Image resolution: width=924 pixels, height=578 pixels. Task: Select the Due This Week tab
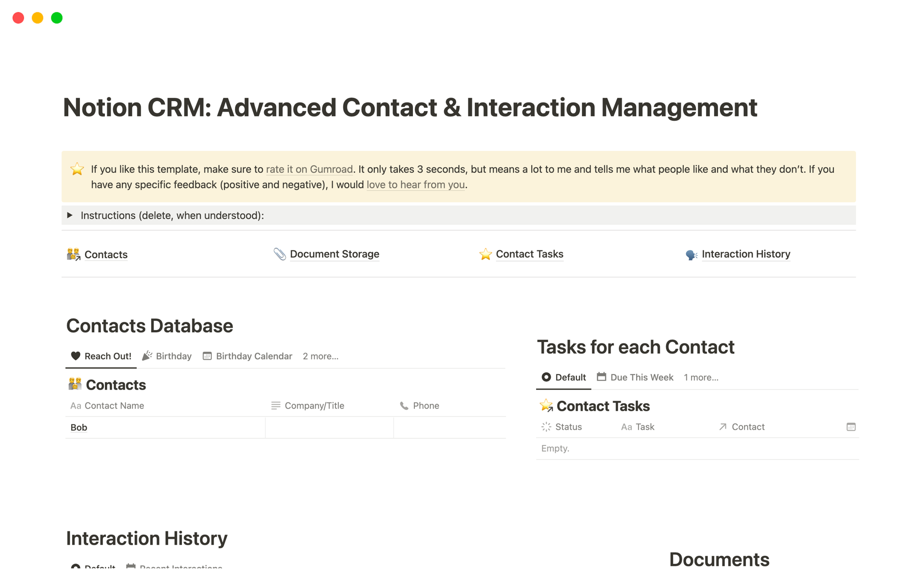point(635,377)
